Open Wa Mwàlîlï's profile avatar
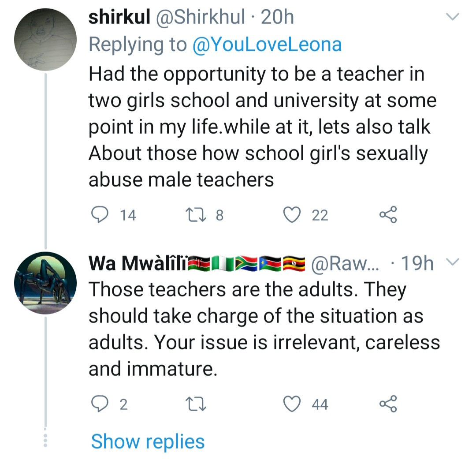This screenshot has height=464, width=476. 46,283
